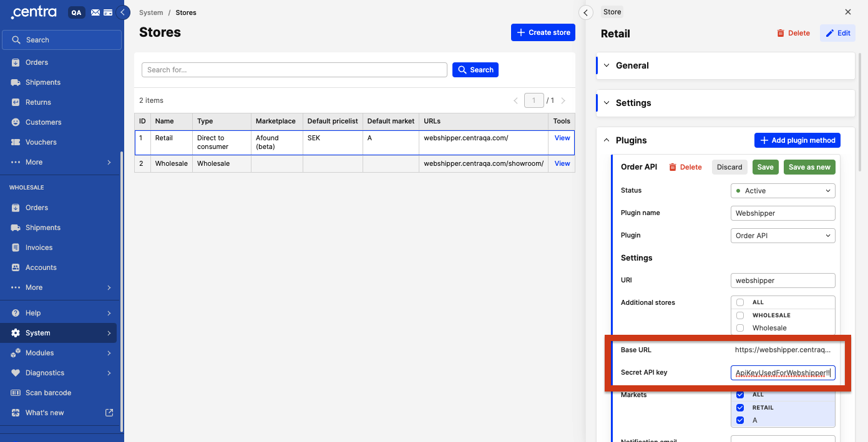Click the card icon beside the envelope
Viewport: 868px width, 442px height.
point(108,12)
